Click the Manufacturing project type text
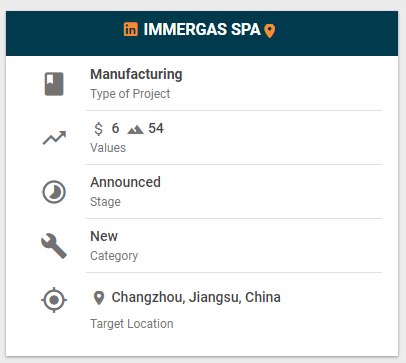406x363 pixels. coord(136,74)
